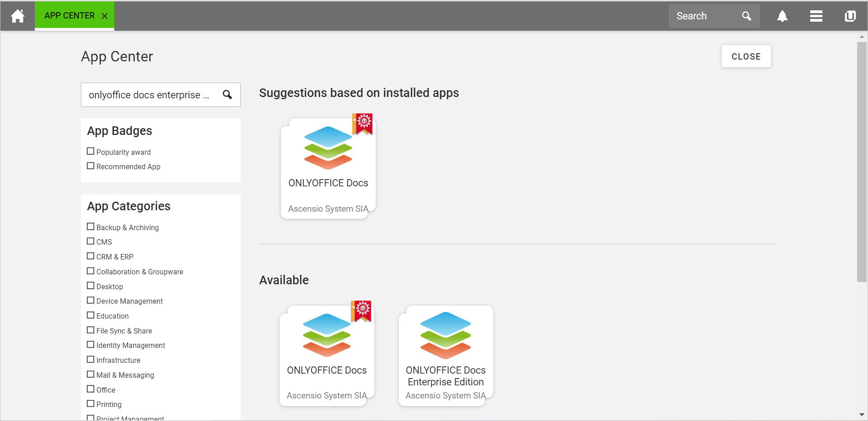Image resolution: width=868 pixels, height=421 pixels.
Task: Enable the Mail & Messaging filter
Action: [x=90, y=374]
